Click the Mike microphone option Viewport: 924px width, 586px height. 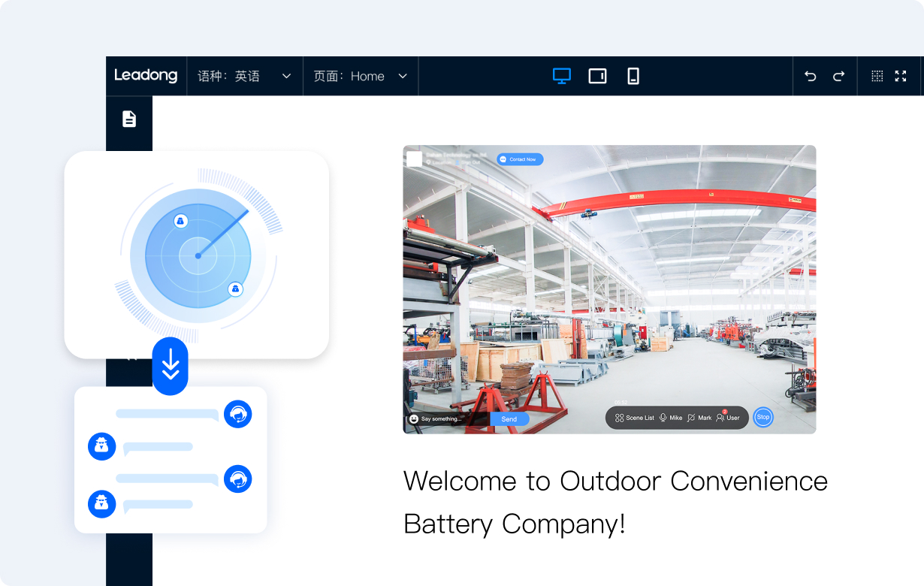click(x=671, y=418)
